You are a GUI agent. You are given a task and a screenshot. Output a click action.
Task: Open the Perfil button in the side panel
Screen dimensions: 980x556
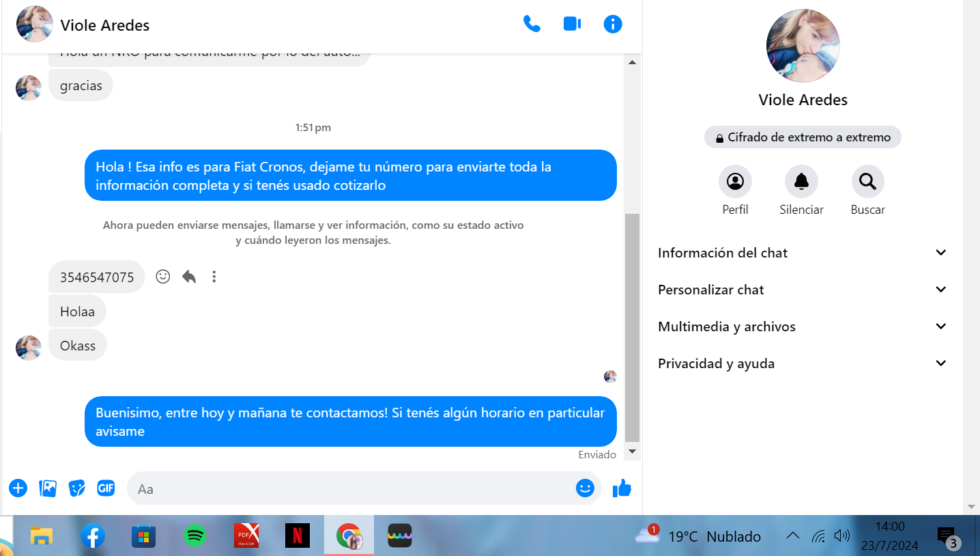pyautogui.click(x=735, y=182)
